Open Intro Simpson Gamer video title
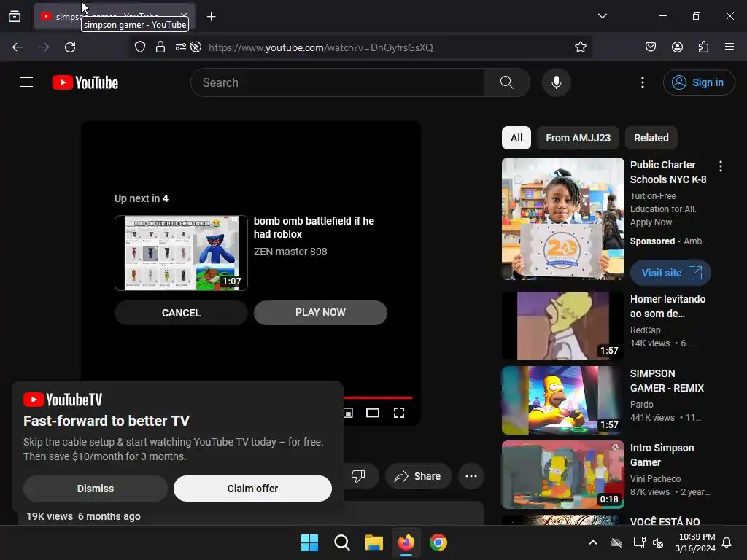Image resolution: width=747 pixels, height=560 pixels. click(662, 455)
